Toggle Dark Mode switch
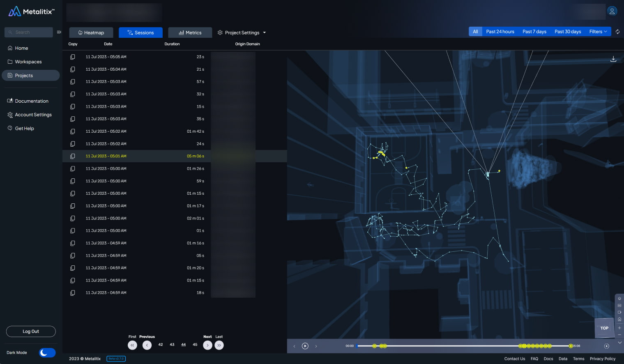Screen dimensions: 624x364 coord(47,352)
